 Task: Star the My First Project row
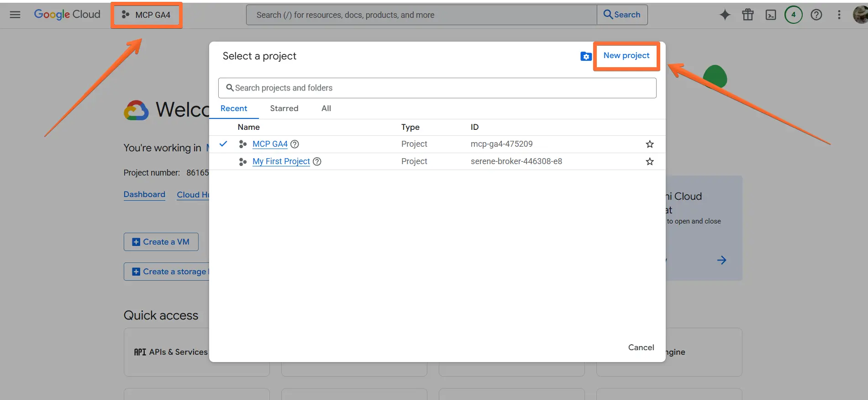point(650,161)
